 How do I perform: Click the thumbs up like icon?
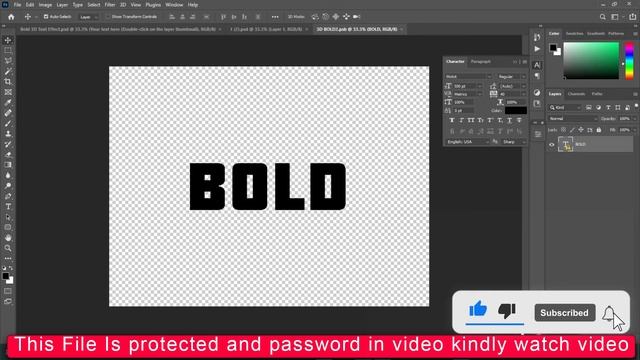[478, 309]
